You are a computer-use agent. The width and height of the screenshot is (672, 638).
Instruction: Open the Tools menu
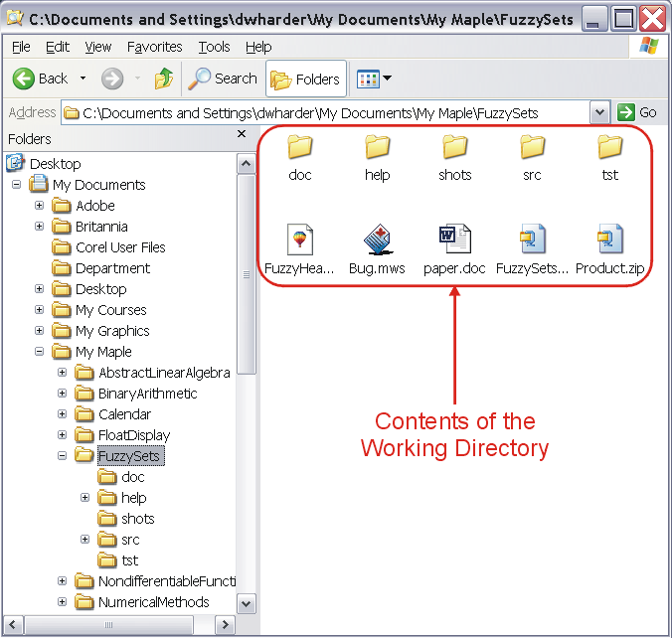pos(214,47)
